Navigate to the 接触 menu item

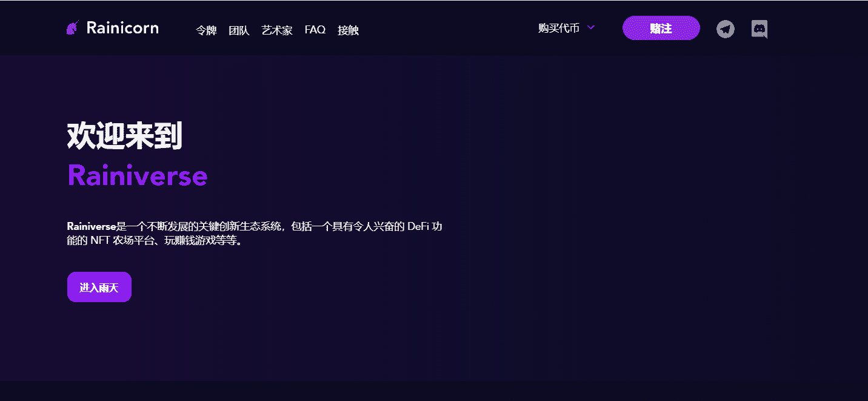click(348, 30)
